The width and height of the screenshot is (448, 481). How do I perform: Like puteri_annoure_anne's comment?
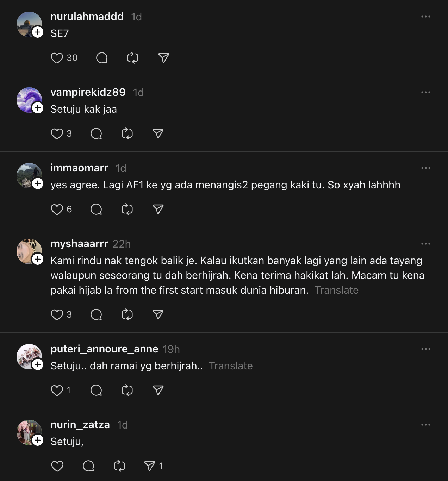[x=57, y=390]
